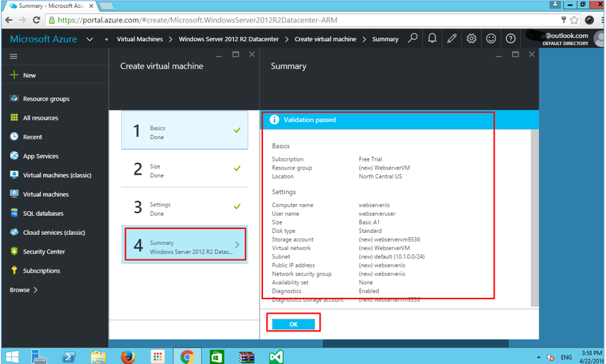Viewport: 606px width, 364px height.
Task: Open a new browser tab
Action: pos(106,6)
